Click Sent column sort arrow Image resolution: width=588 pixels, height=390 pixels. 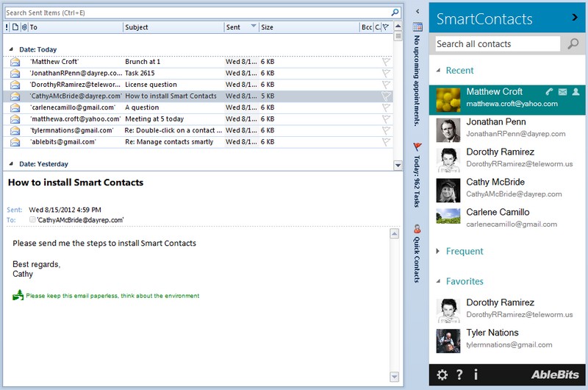point(254,26)
